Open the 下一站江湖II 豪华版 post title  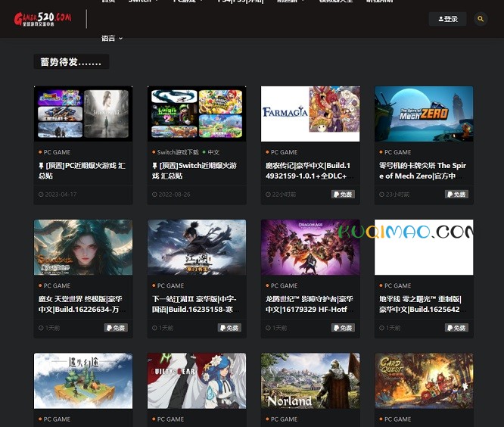coord(194,304)
